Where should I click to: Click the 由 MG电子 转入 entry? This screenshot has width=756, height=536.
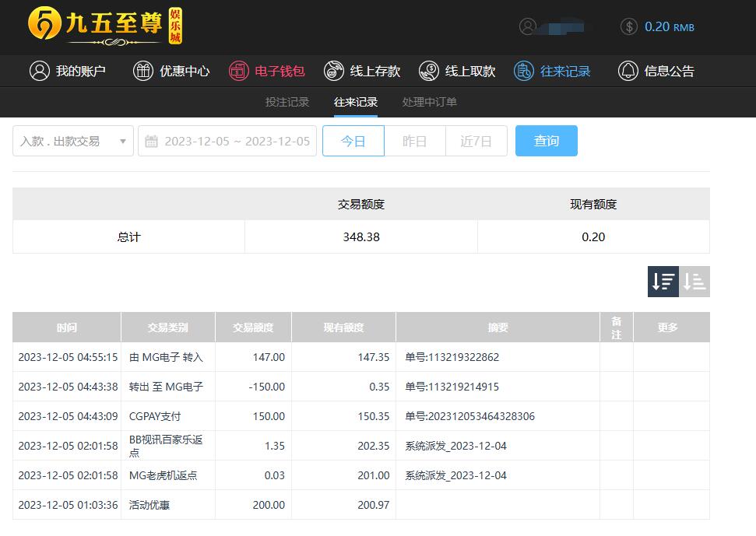click(x=166, y=357)
